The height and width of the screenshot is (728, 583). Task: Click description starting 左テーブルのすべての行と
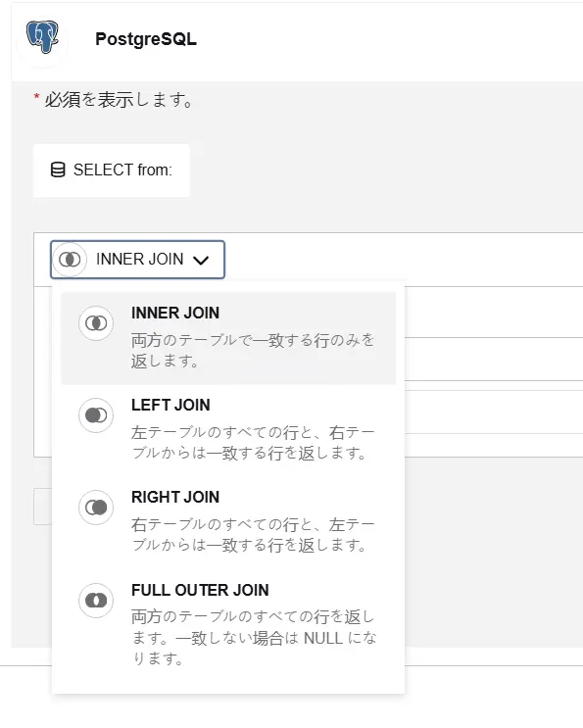(253, 443)
